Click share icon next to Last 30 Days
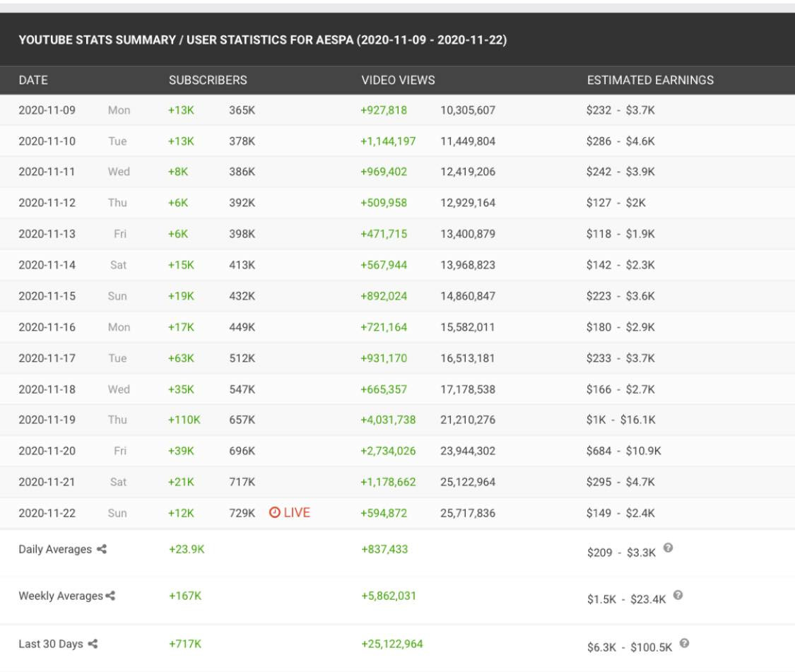795x672 pixels. point(93,644)
